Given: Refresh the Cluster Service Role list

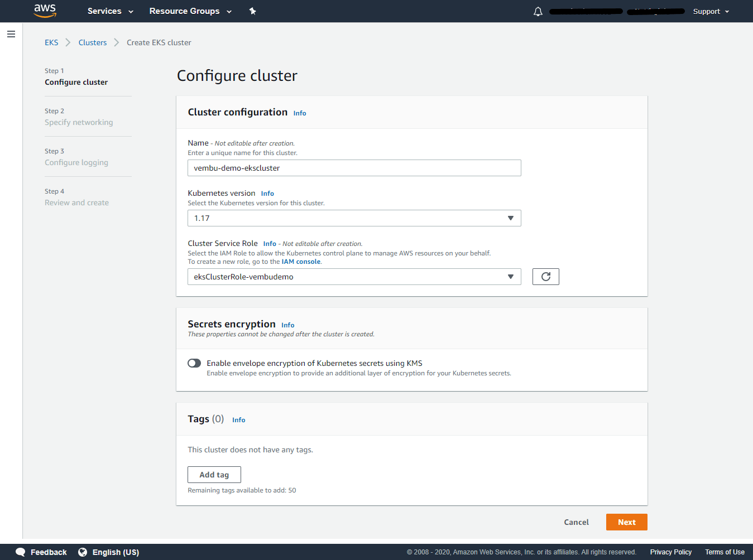Looking at the screenshot, I should click(546, 277).
